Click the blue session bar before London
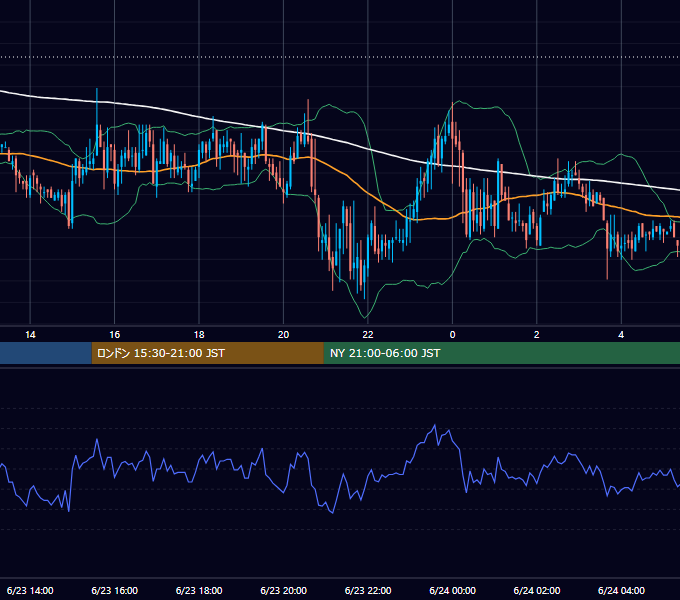Screen dimensions: 680x600 (x=46, y=353)
